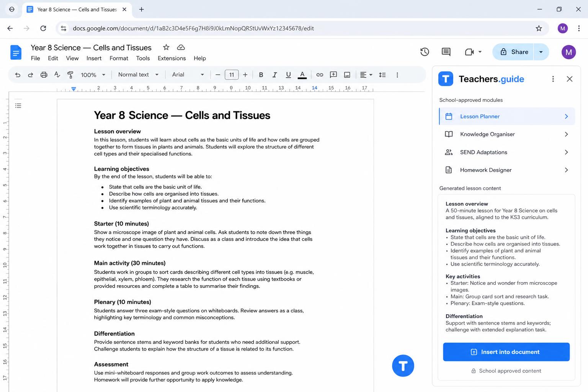The width and height of the screenshot is (588, 392).
Task: Star this document
Action: coord(166,47)
